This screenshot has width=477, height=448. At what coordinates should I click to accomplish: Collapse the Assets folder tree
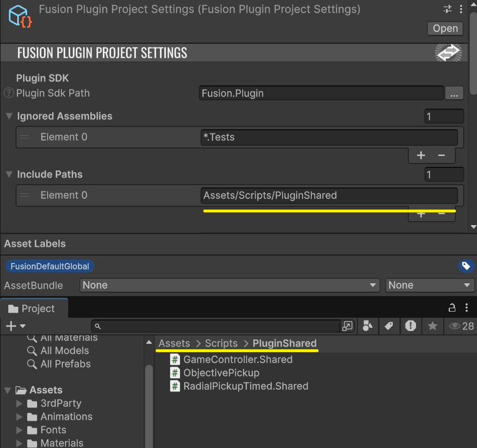(8, 390)
